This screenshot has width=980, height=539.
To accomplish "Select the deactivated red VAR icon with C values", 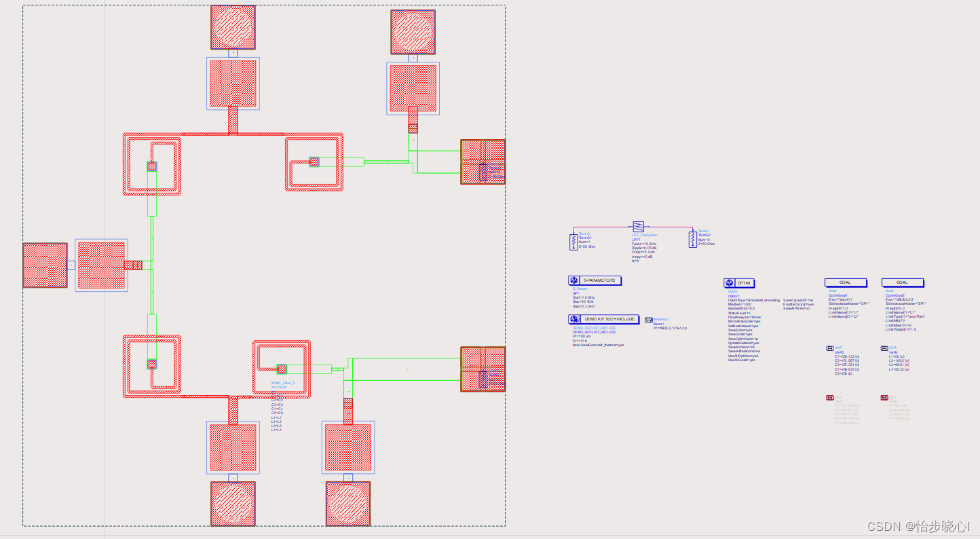I will [x=830, y=398].
